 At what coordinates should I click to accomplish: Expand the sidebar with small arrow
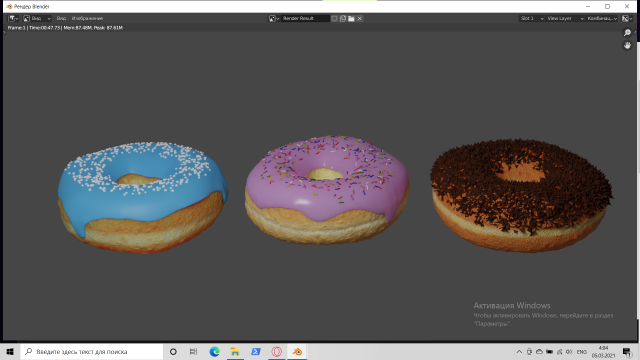(x=636, y=33)
